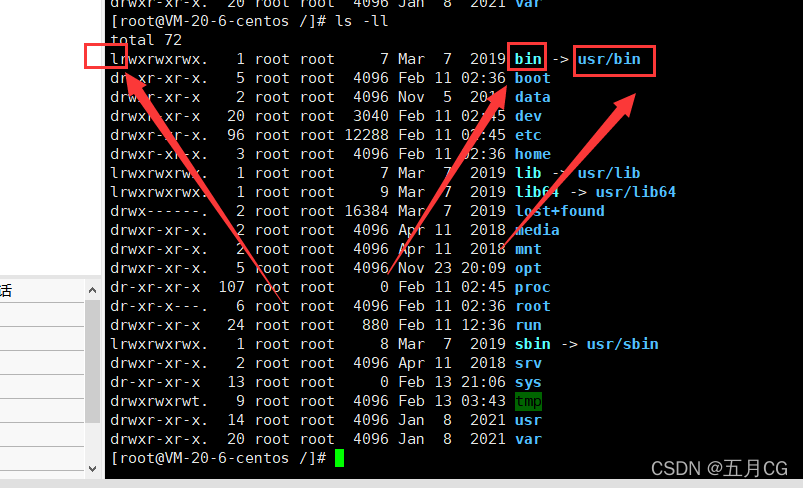Click the 'etc' directory name
803x488 pixels.
click(528, 135)
